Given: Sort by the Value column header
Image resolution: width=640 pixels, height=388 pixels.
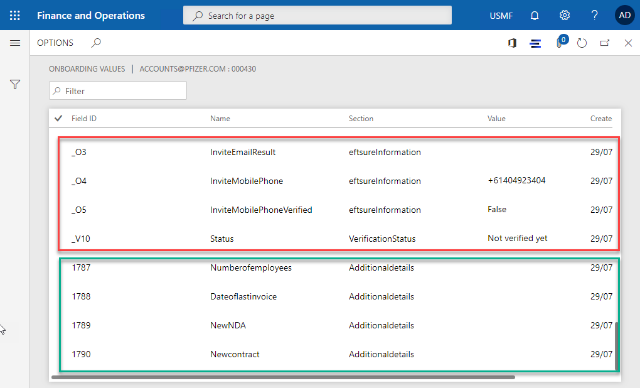Looking at the screenshot, I should (x=496, y=118).
